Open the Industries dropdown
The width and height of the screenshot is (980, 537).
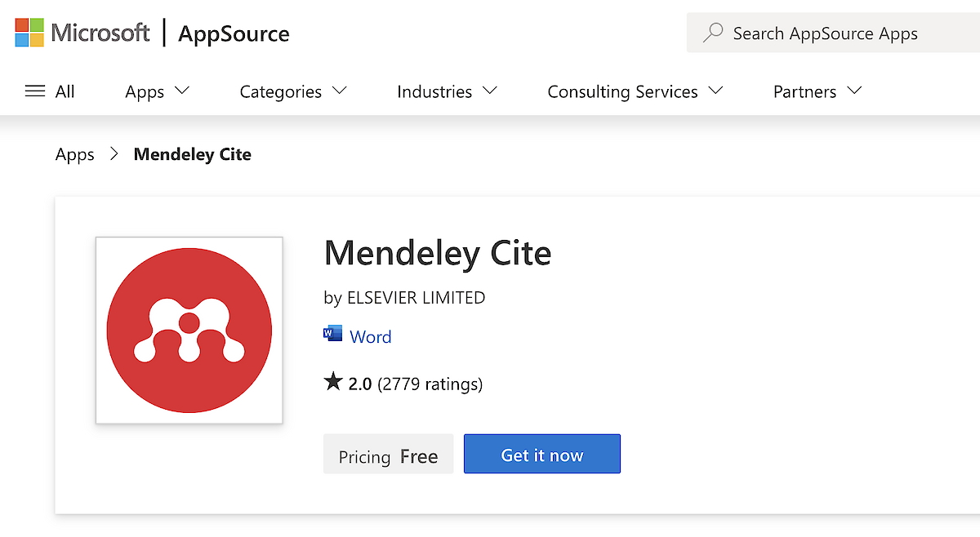tap(446, 91)
